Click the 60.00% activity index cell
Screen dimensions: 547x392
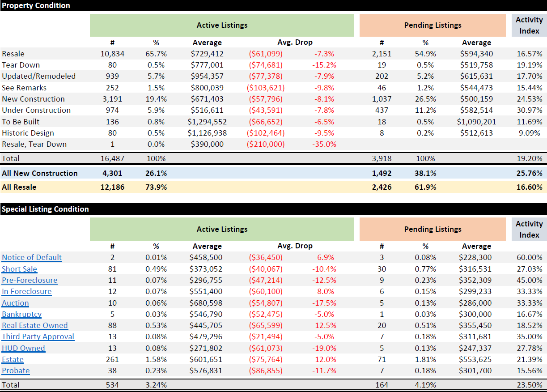[529, 257]
